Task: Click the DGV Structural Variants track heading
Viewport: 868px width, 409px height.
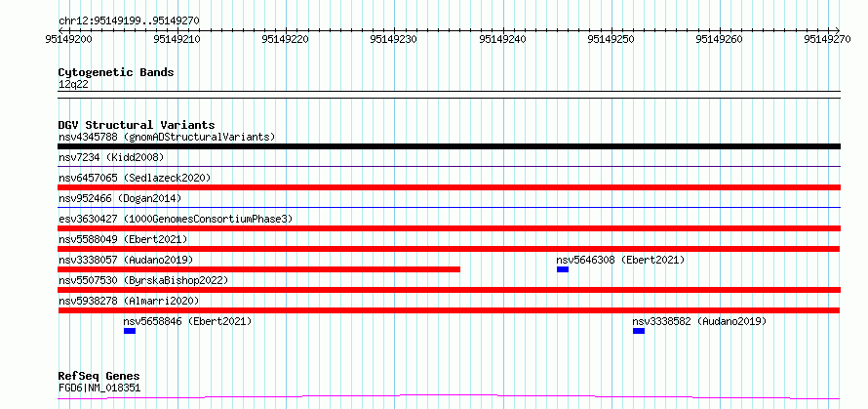Action: pyautogui.click(x=137, y=125)
